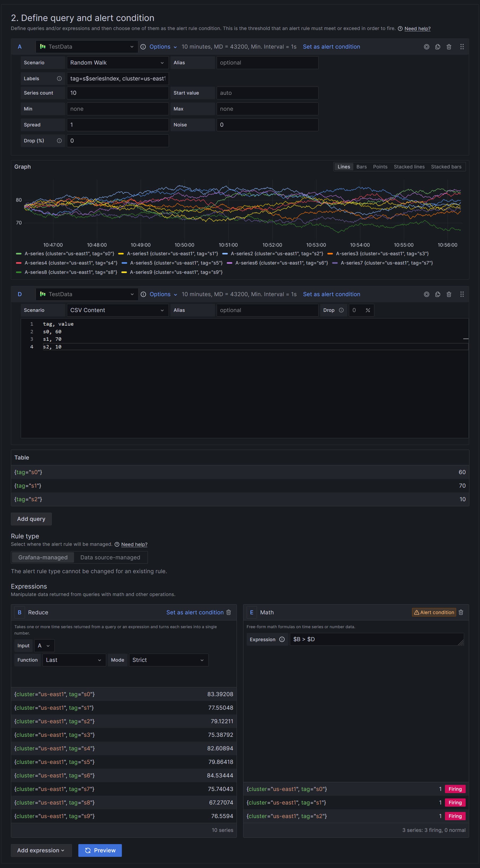Viewport: 480px width, 868px height.
Task: Switch the graph to Points mode
Action: coord(380,167)
